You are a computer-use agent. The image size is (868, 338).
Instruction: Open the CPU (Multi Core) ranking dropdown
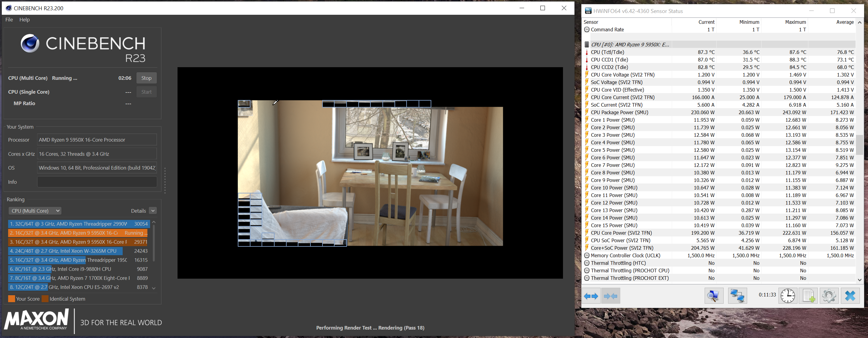pyautogui.click(x=35, y=211)
